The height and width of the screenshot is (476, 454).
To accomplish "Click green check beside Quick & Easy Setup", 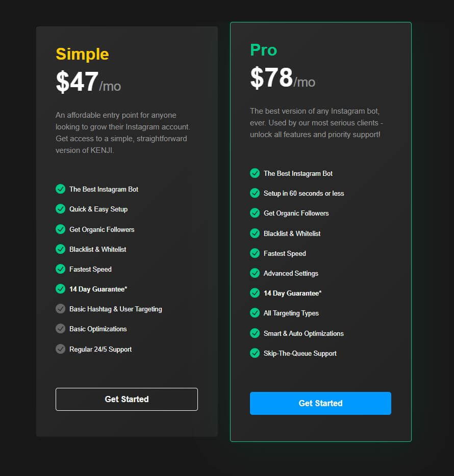I will point(61,209).
